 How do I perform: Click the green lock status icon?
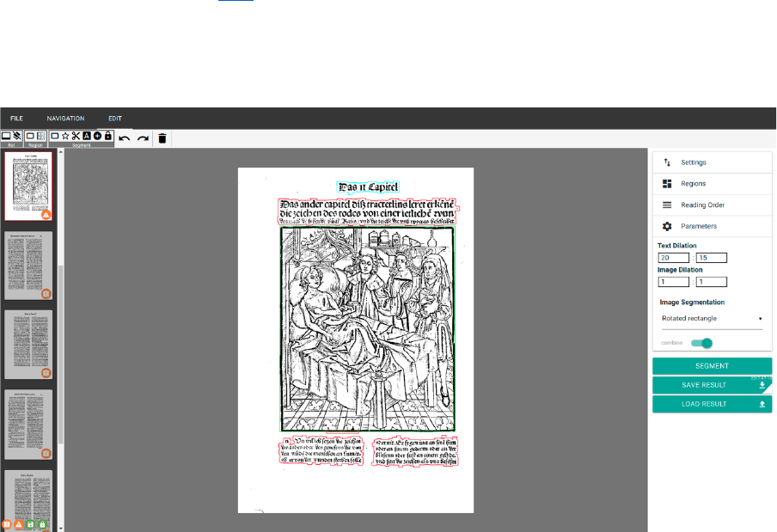coord(43,524)
